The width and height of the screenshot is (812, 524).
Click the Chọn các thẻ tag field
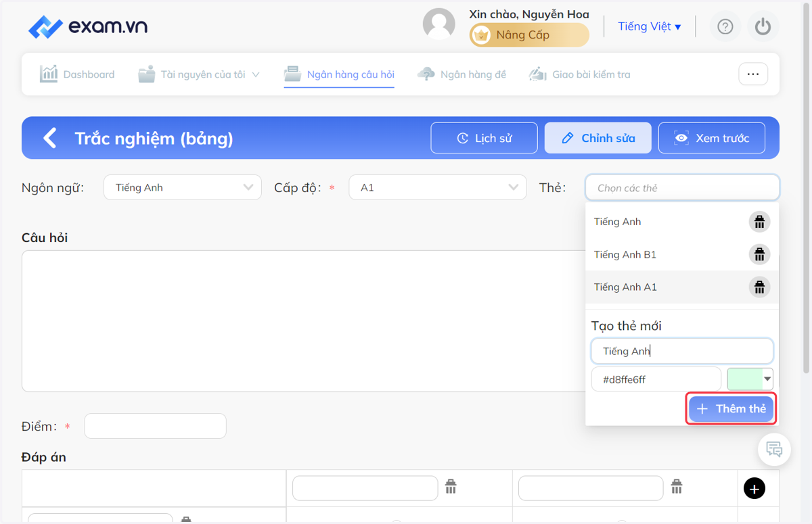tap(682, 188)
